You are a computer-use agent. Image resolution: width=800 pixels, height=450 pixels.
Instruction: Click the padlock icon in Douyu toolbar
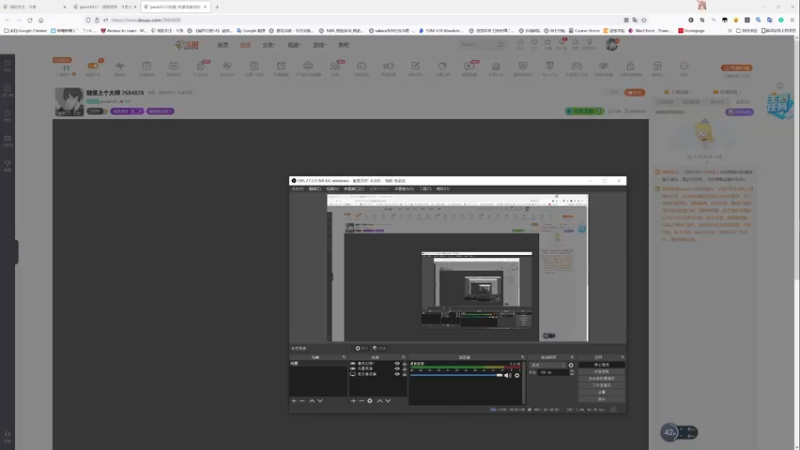(631, 66)
